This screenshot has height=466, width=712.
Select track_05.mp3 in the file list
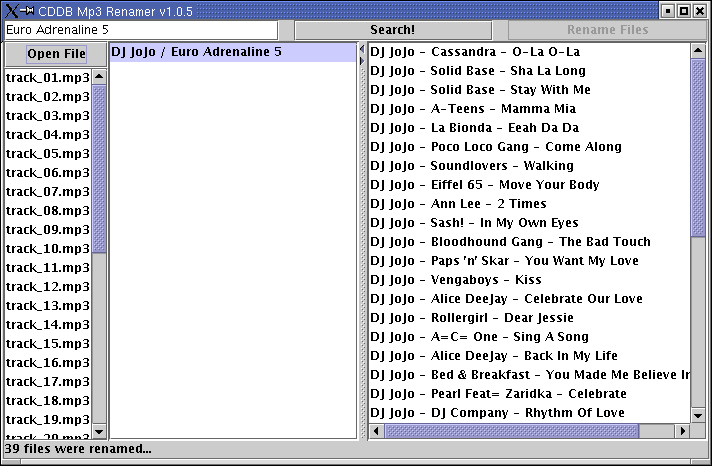coord(48,154)
